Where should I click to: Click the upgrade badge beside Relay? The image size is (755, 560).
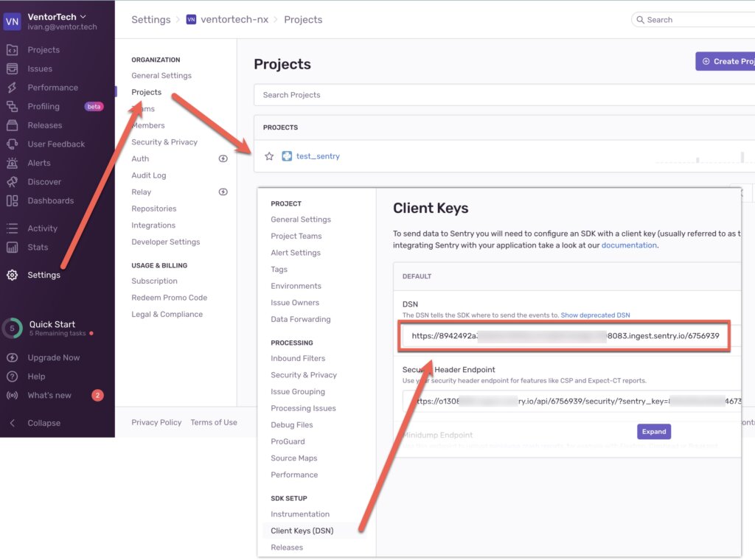223,192
